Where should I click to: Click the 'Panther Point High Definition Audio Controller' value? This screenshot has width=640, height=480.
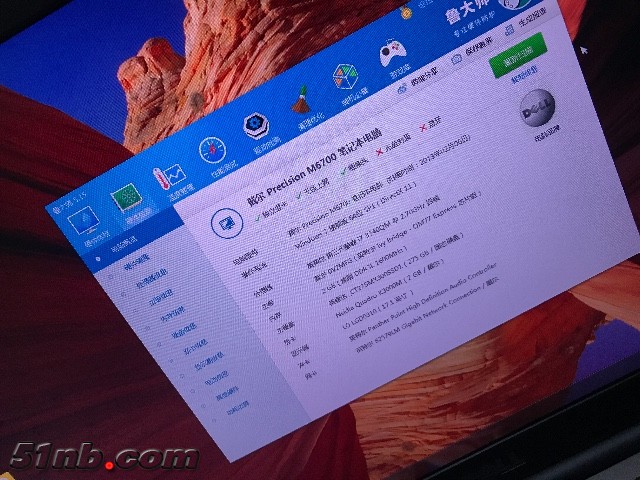click(x=424, y=304)
